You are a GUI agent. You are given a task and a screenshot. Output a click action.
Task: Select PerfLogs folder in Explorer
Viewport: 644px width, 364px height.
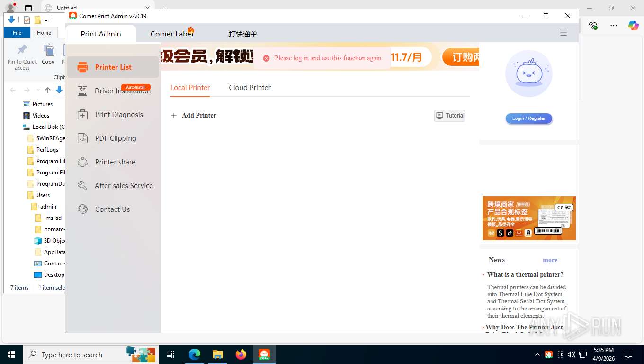pyautogui.click(x=47, y=150)
